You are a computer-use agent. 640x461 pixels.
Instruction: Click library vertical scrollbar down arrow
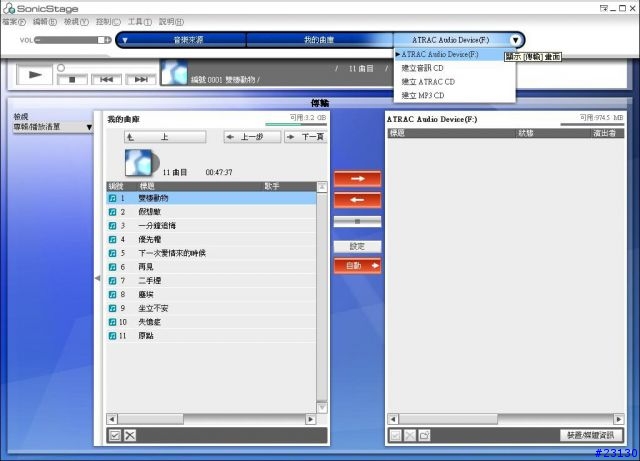(x=322, y=408)
